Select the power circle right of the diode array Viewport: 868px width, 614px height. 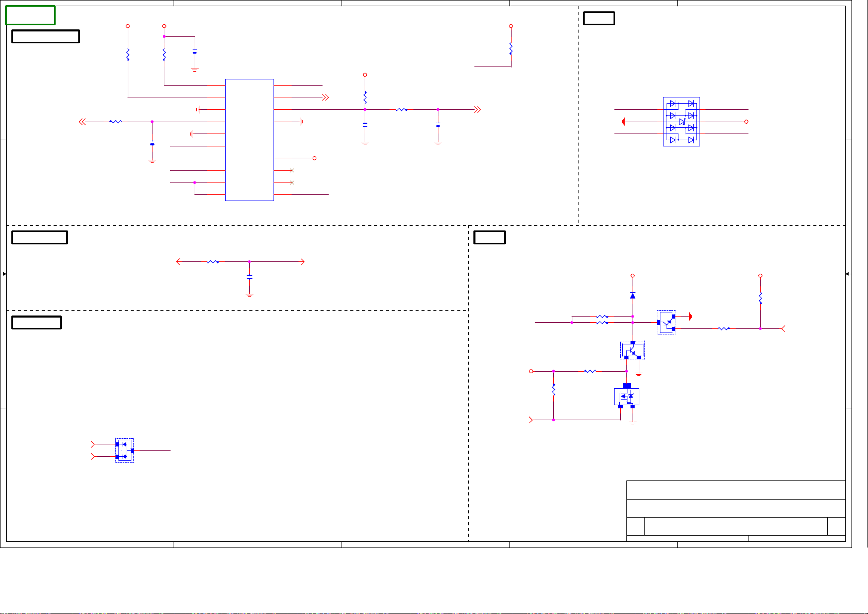[746, 122]
